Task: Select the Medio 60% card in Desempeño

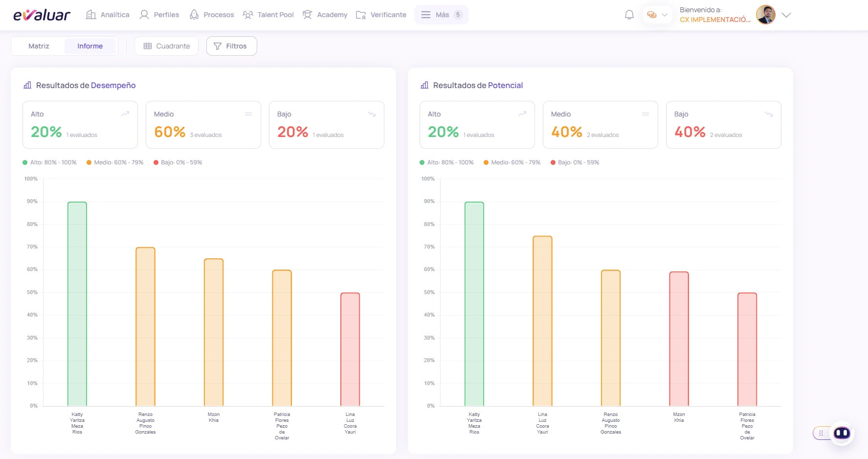Action: coord(203,125)
